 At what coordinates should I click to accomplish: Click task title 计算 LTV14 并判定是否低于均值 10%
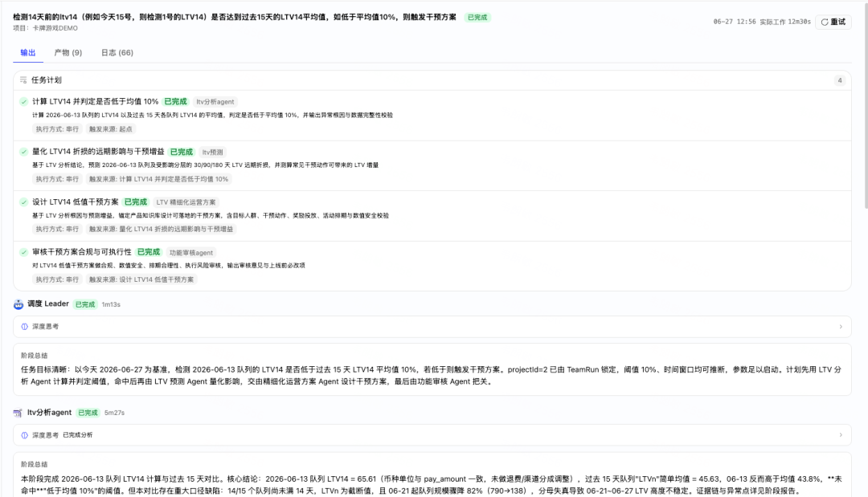click(95, 102)
